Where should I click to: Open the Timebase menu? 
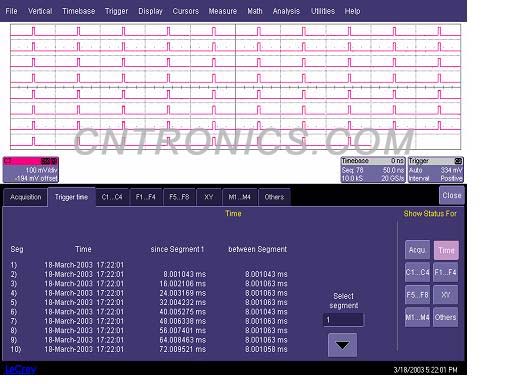coord(79,11)
